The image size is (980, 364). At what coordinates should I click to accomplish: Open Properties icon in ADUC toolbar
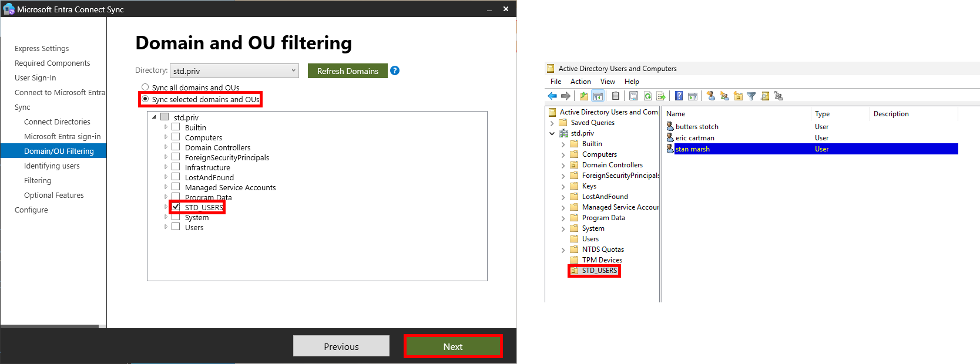(634, 96)
